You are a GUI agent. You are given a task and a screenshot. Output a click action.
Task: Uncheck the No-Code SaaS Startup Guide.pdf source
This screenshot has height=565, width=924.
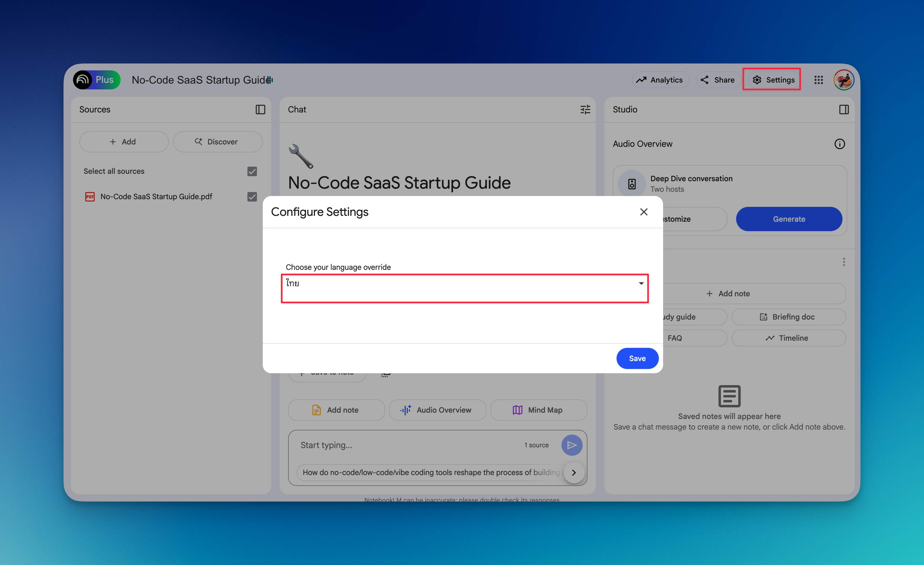(252, 197)
